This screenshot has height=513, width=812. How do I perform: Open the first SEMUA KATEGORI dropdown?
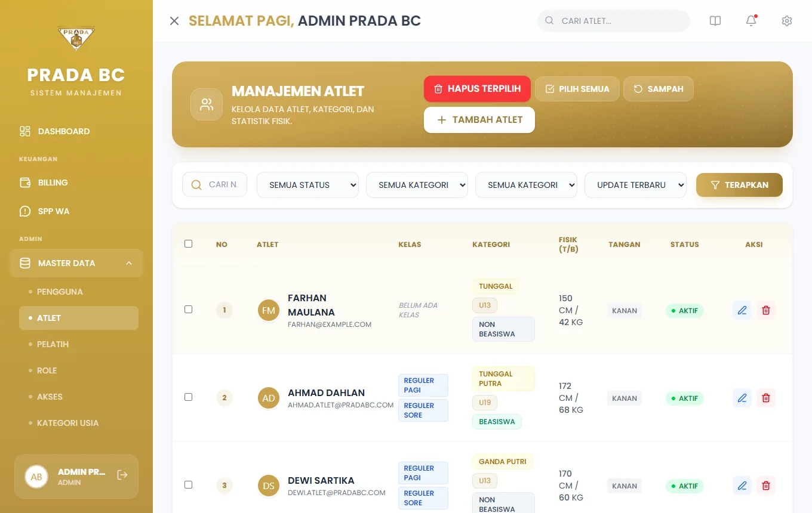[x=417, y=185]
